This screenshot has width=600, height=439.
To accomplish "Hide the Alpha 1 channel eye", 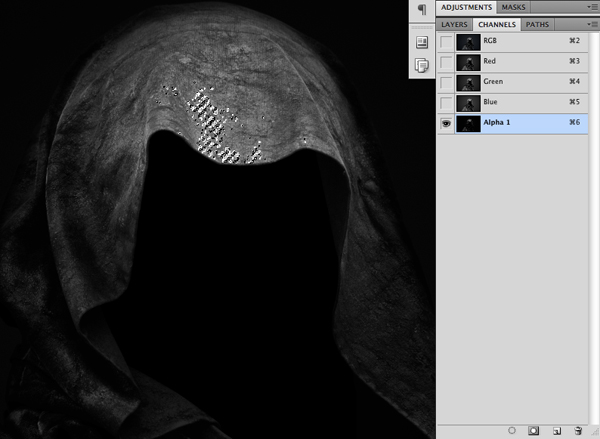I will (446, 124).
